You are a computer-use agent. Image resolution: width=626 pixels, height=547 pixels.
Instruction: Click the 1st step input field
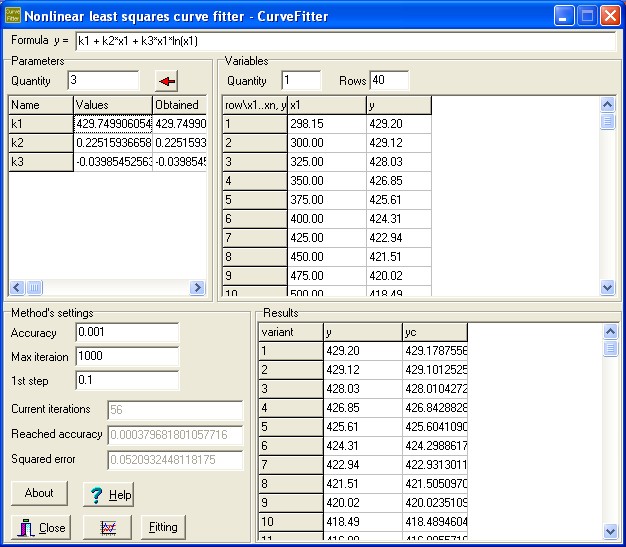(125, 381)
